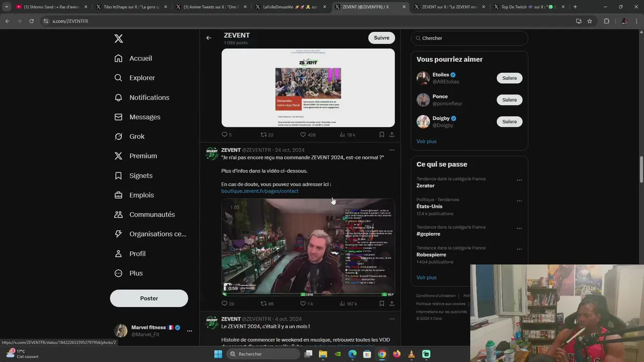
Task: Bookmark this page with star icon
Action: point(590,21)
